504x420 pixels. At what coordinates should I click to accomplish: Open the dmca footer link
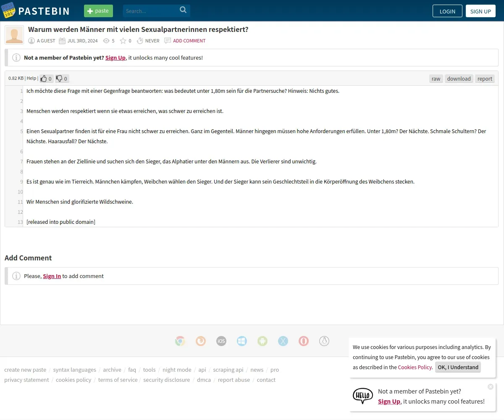point(204,380)
